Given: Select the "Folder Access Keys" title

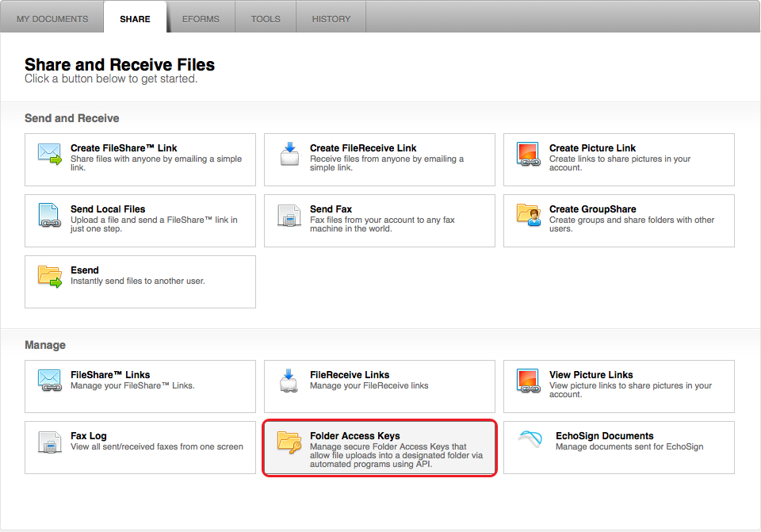Looking at the screenshot, I should (355, 436).
